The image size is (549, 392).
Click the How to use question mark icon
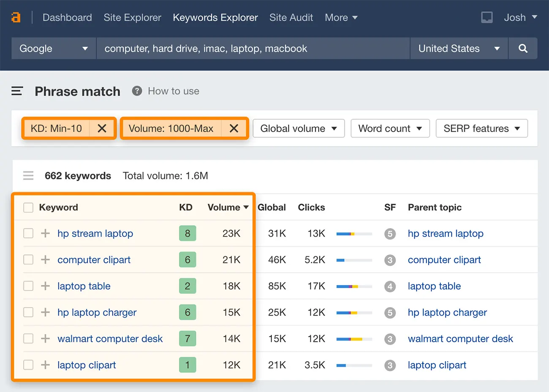[137, 91]
